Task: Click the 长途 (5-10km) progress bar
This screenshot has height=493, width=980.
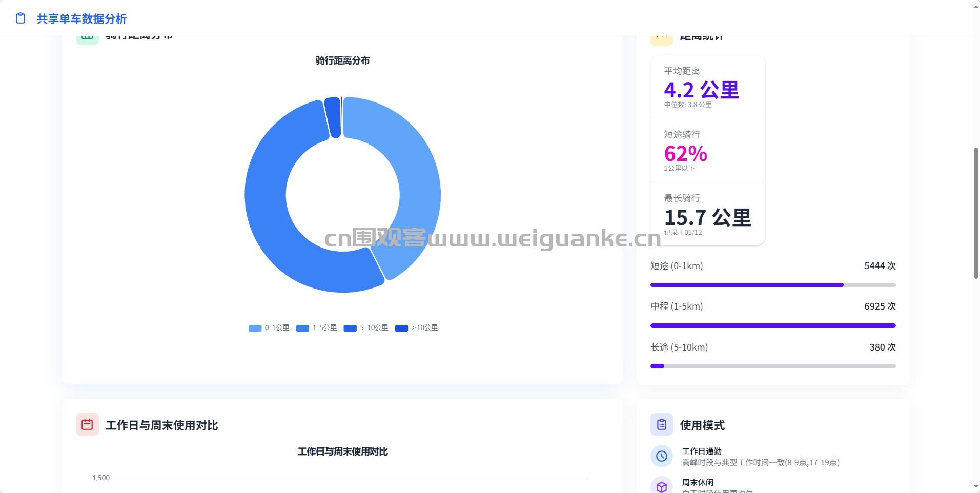Action: click(x=772, y=366)
